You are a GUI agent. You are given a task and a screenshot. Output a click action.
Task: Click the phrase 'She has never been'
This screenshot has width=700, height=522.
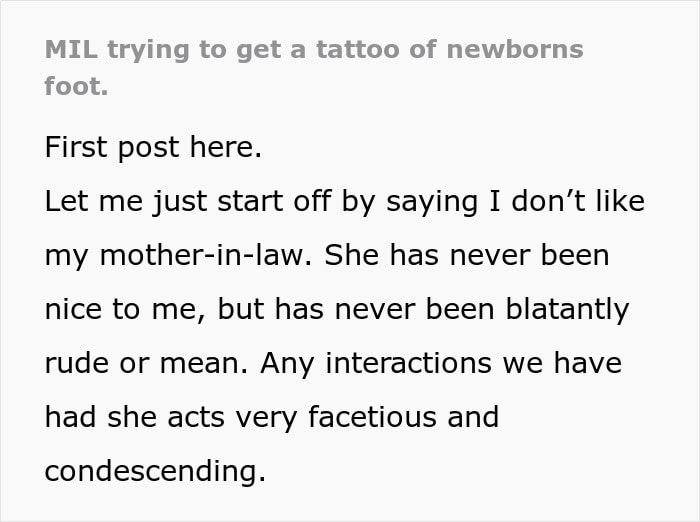(467, 255)
